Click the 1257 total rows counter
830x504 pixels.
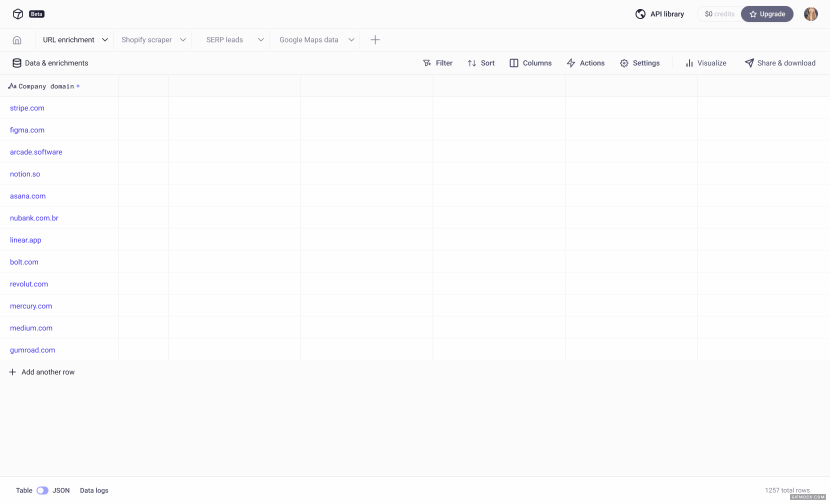787,490
